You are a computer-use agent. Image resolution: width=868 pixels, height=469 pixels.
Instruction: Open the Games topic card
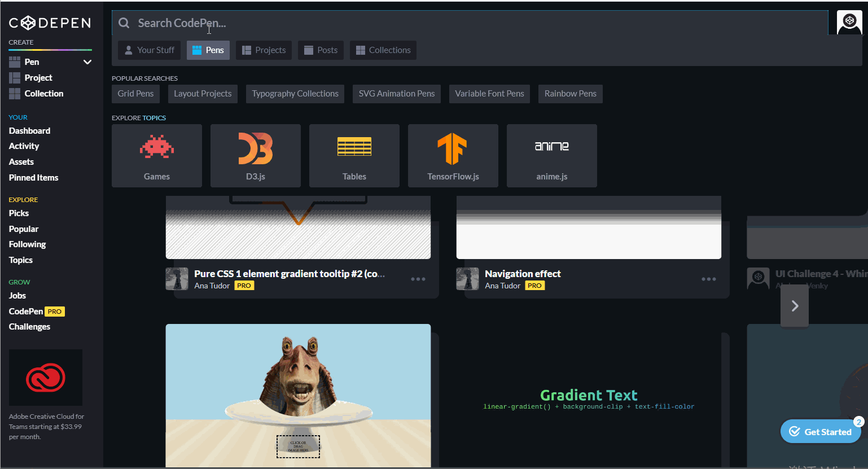[157, 156]
